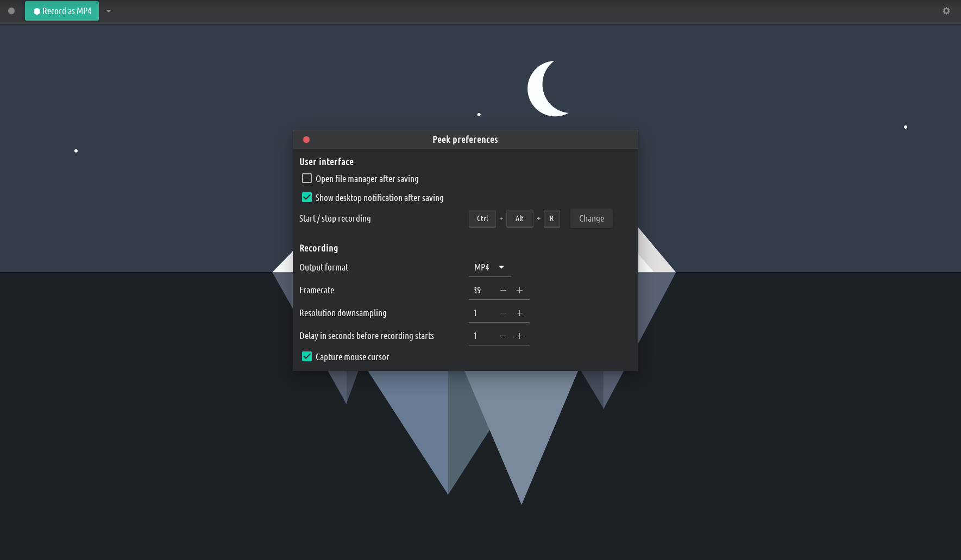
Task: Decrease the Framerate with minus
Action: pos(503,291)
